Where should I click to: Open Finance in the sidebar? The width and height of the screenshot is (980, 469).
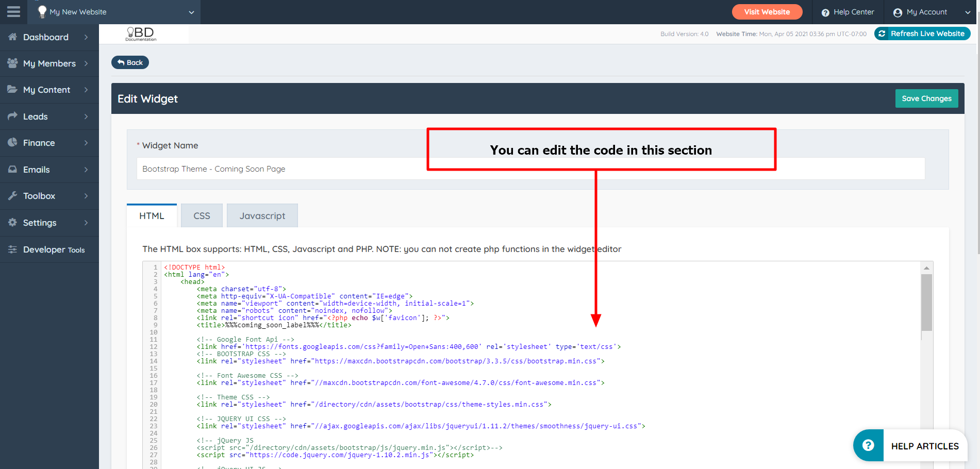(x=49, y=143)
